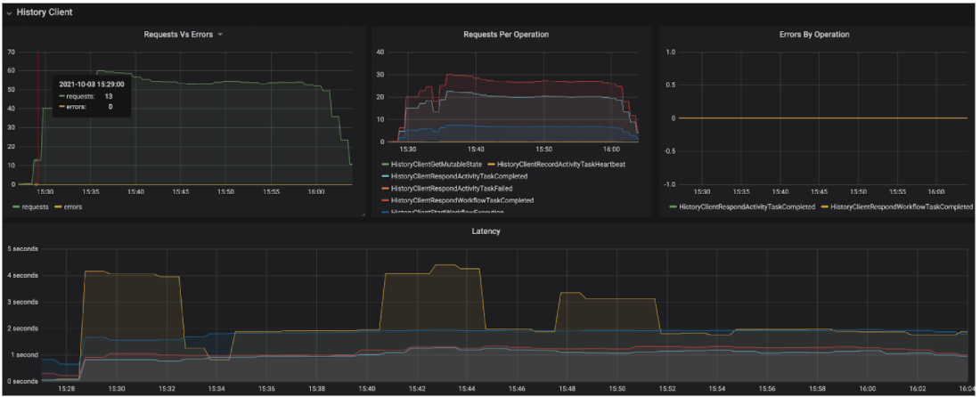The image size is (980, 397).
Task: Click the yellow color swatch for errors
Action: (58, 207)
